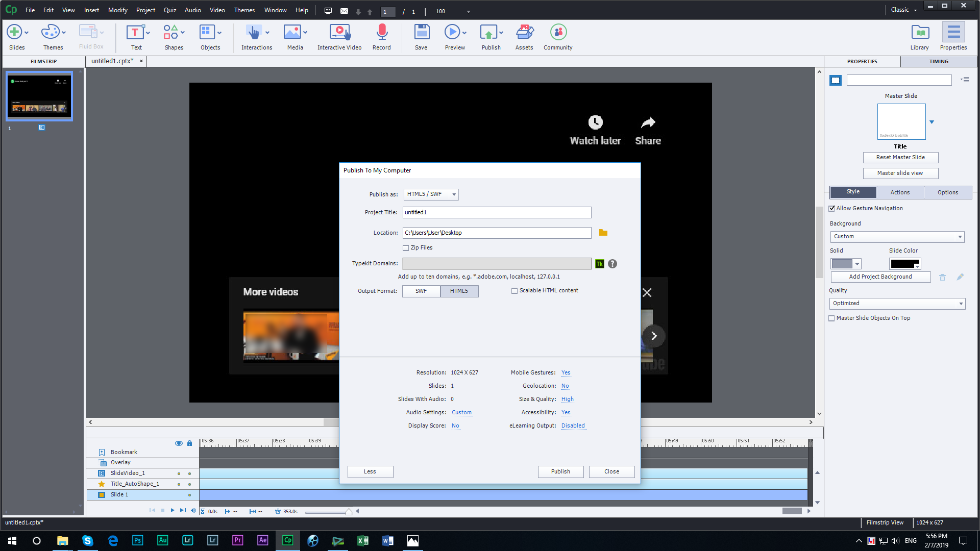980x551 pixels.
Task: Switch to the Timing tab
Action: [x=939, y=61]
